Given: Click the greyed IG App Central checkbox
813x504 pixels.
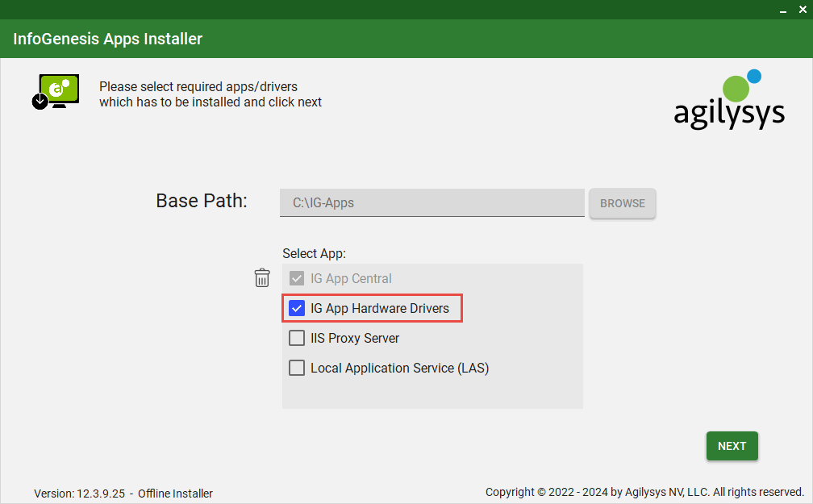Looking at the screenshot, I should 297,278.
